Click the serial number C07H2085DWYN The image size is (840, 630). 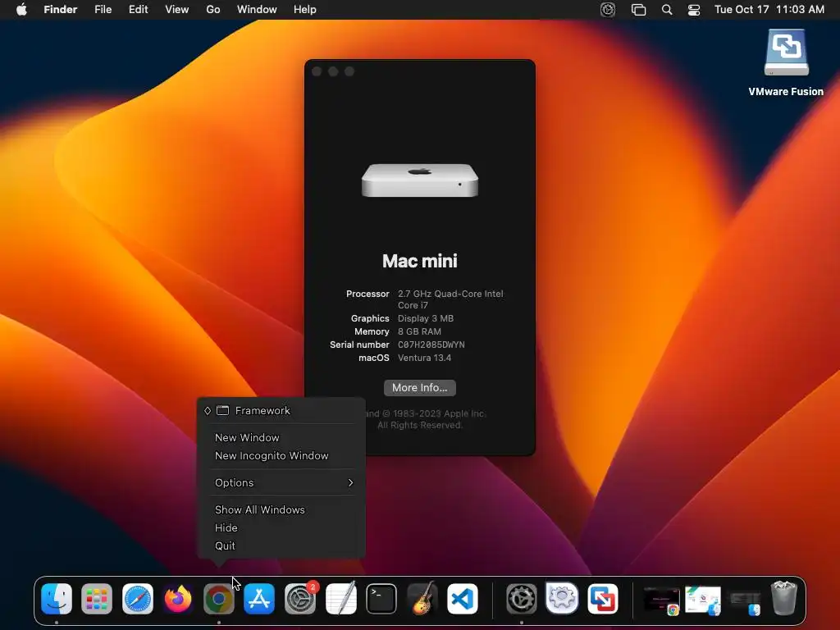[431, 345]
